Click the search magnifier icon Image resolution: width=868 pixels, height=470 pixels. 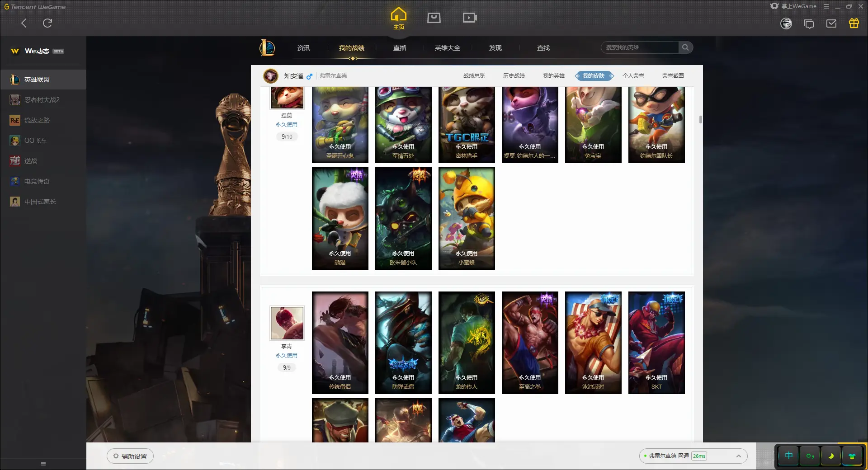point(685,47)
